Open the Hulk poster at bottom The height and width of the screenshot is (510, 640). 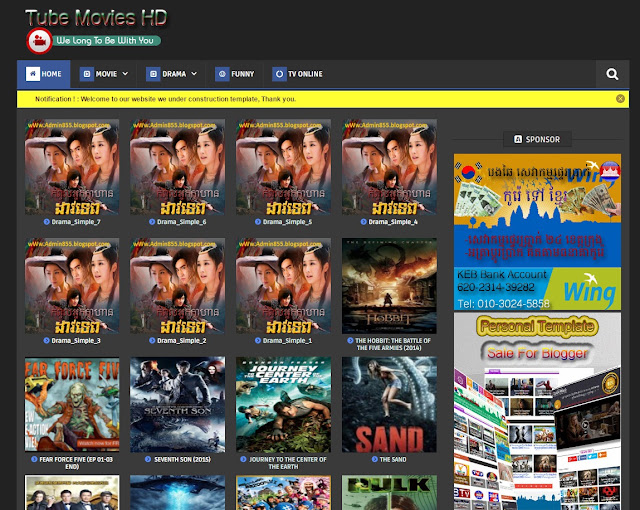pos(389,492)
